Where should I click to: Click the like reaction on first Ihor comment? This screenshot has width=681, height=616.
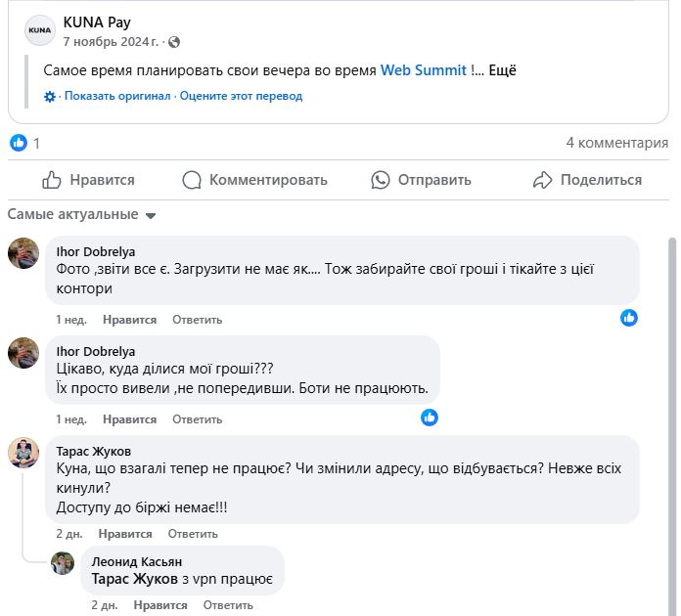point(629,317)
